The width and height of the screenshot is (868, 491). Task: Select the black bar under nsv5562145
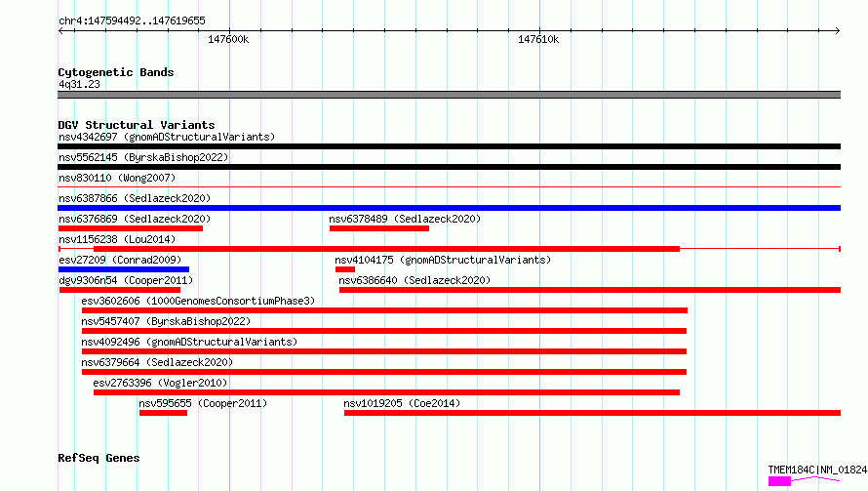449,167
